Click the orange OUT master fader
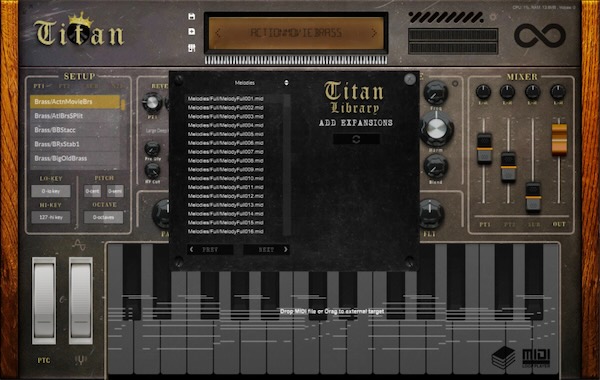Screen dimensions: 600x380 click(x=559, y=139)
